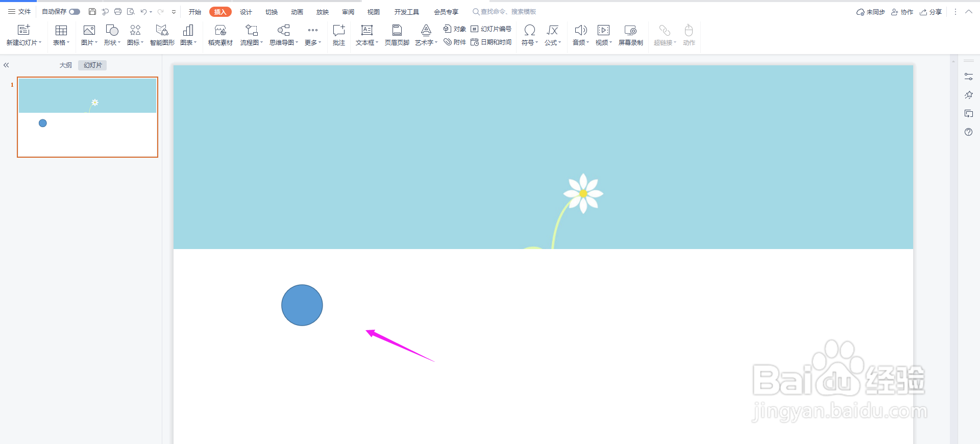Click the 查找命令 search command field
This screenshot has height=444, width=980.
(504, 12)
